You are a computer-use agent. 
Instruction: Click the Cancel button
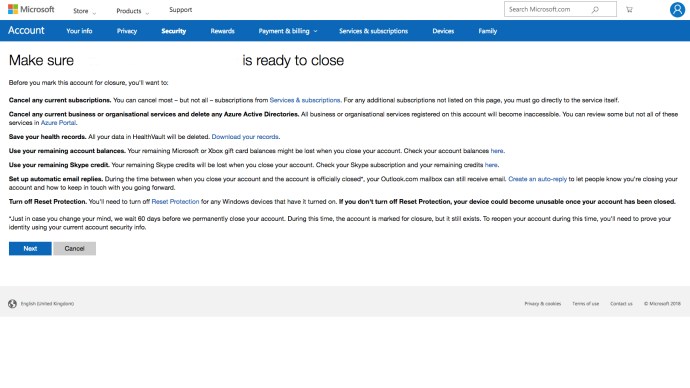74,249
